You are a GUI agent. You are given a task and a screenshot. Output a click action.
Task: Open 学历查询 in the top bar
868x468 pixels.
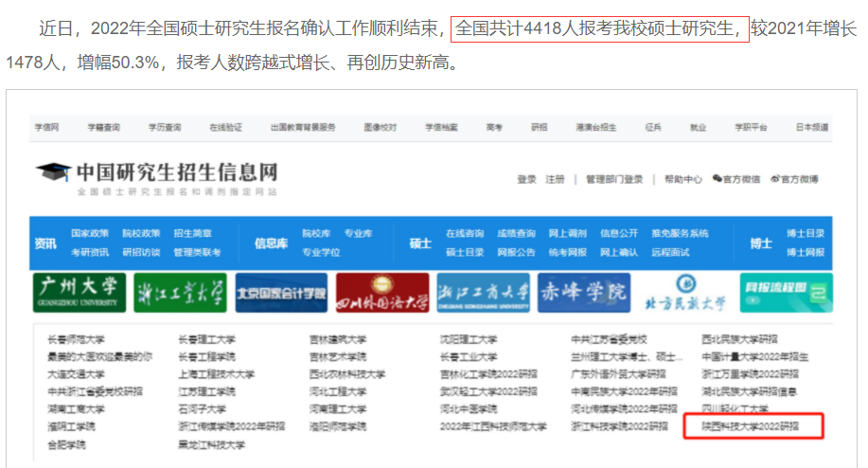pyautogui.click(x=165, y=127)
